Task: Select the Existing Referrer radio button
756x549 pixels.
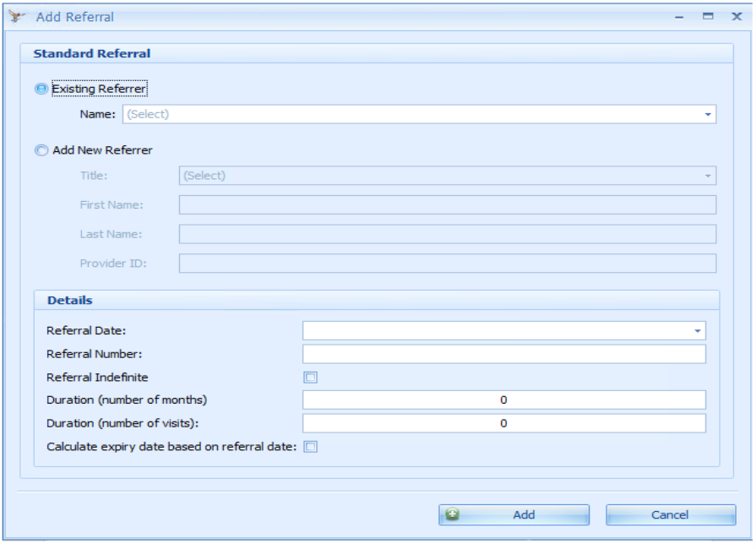Action: (41, 89)
